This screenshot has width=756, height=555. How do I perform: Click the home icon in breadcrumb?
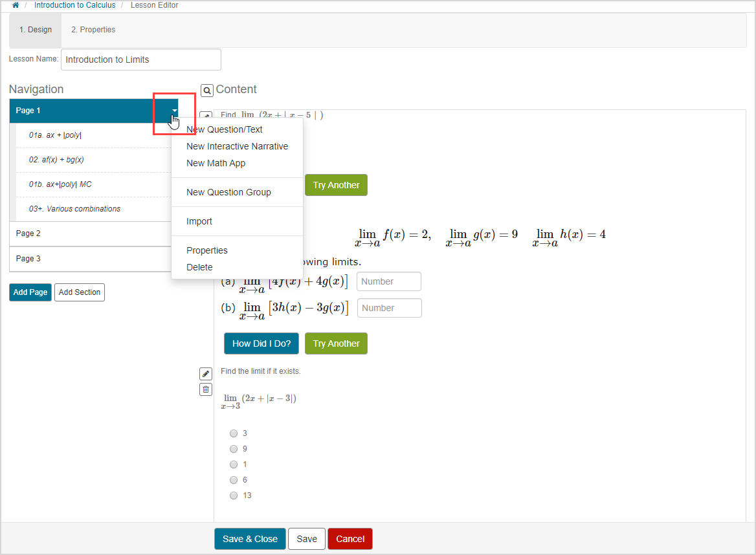point(16,5)
